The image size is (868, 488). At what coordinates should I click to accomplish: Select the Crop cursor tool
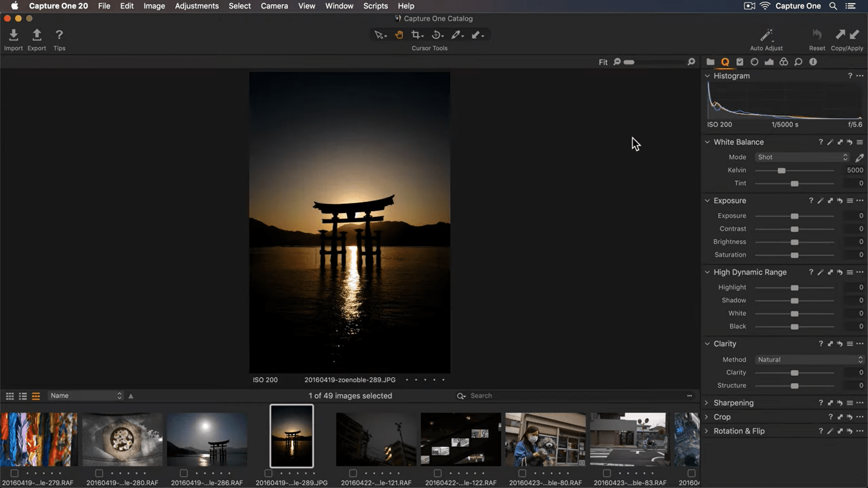[x=416, y=35]
